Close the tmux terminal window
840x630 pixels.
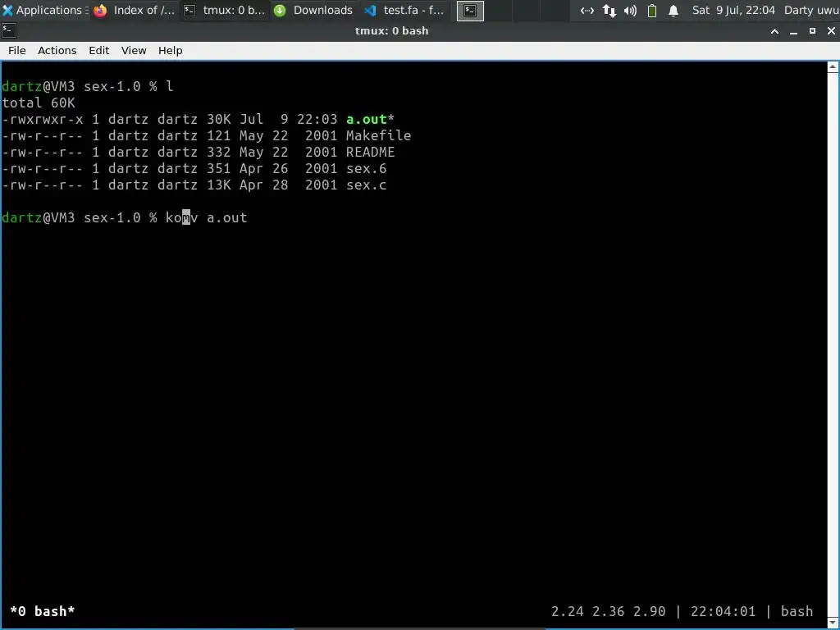click(x=831, y=31)
